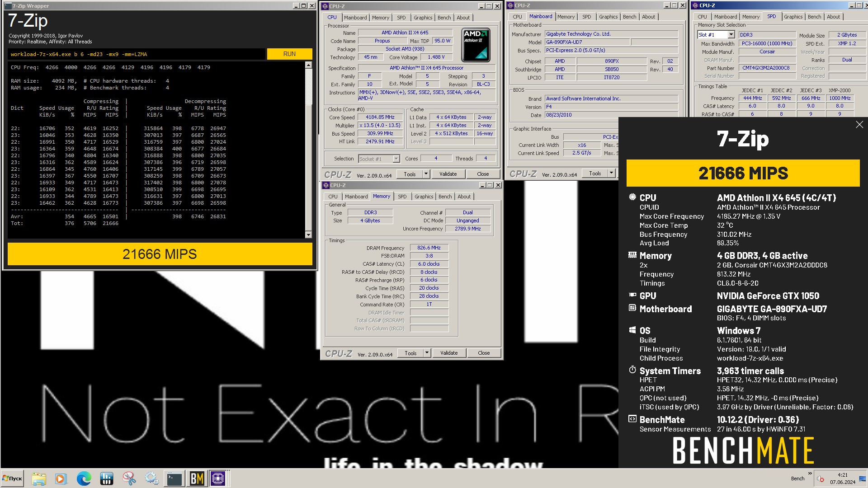
Task: Open the Mainboard tab in CPU-Z CPU window
Action: [355, 18]
